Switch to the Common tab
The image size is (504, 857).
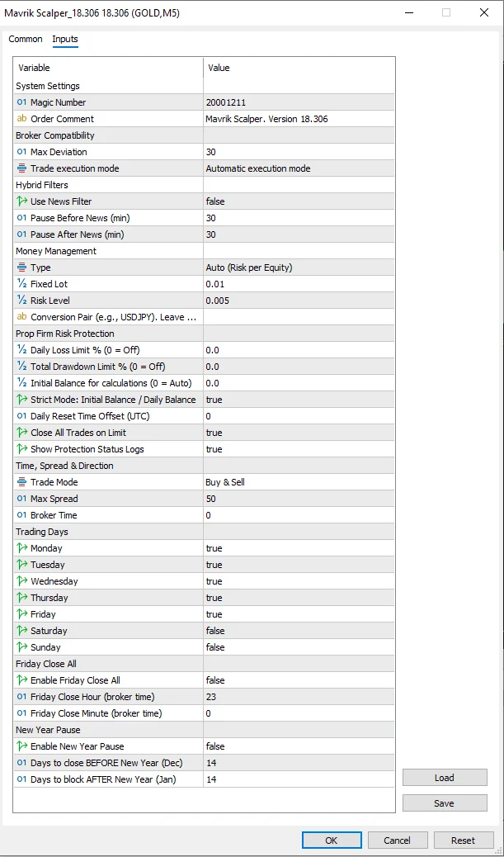point(25,39)
